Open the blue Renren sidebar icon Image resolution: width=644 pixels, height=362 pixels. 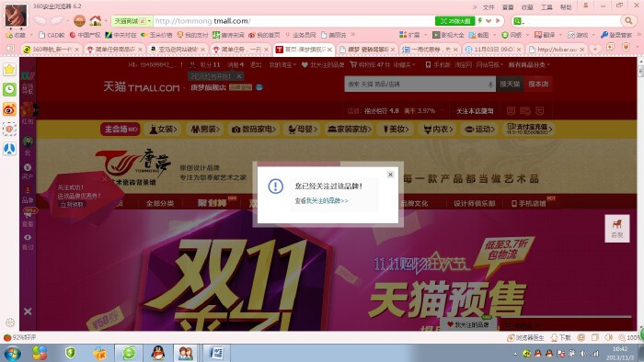point(9,149)
